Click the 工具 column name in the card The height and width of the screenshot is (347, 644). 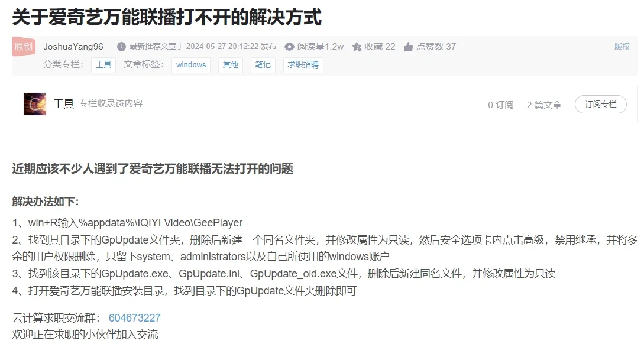[x=64, y=104]
